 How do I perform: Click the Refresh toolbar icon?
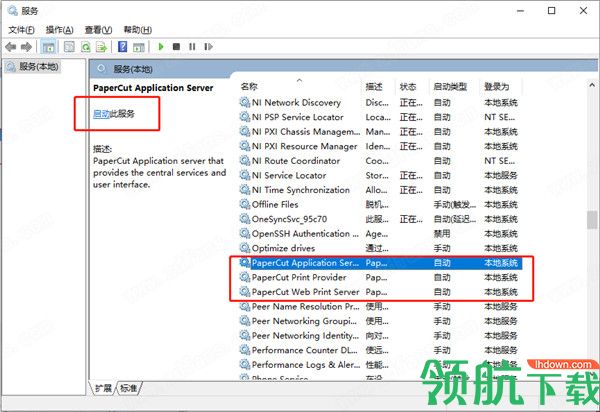pyautogui.click(x=86, y=47)
